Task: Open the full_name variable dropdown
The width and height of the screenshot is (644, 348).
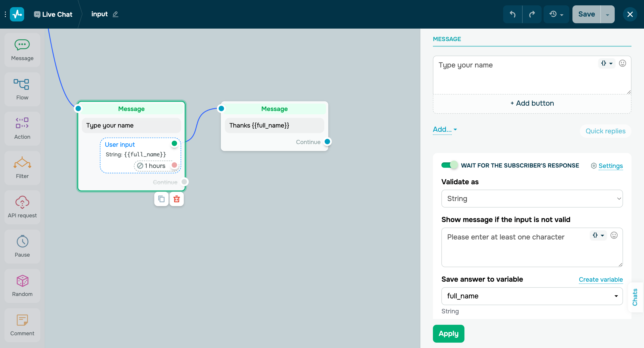Action: point(532,296)
